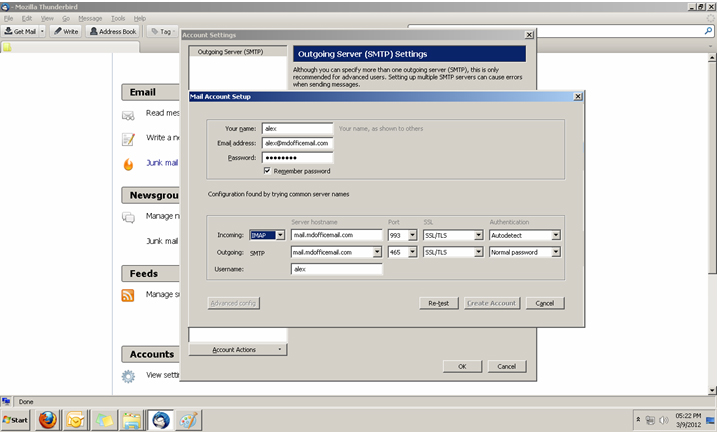Click the Write a new message icon
This screenshot has width=718, height=432.
coord(128,138)
